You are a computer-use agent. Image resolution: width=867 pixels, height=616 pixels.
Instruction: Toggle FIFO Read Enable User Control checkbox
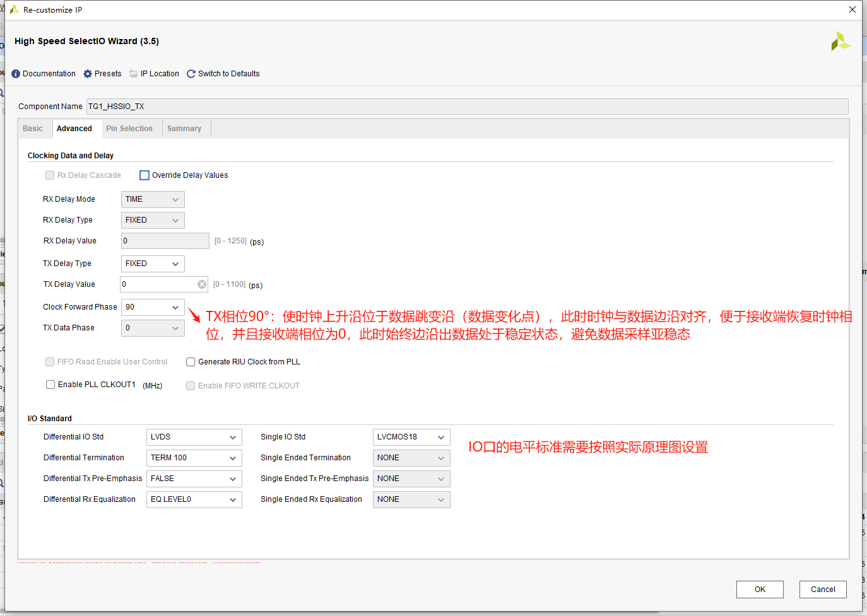50,362
